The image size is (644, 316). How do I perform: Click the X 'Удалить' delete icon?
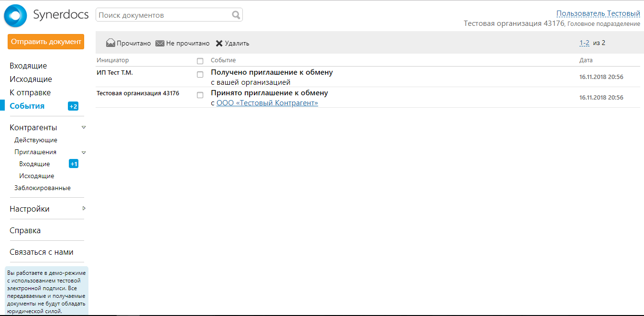pyautogui.click(x=219, y=43)
